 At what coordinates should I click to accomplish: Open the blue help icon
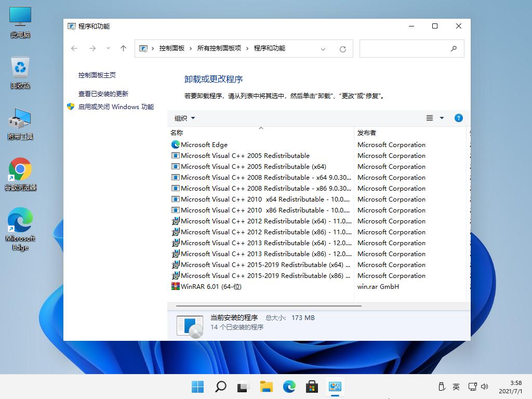pyautogui.click(x=458, y=118)
